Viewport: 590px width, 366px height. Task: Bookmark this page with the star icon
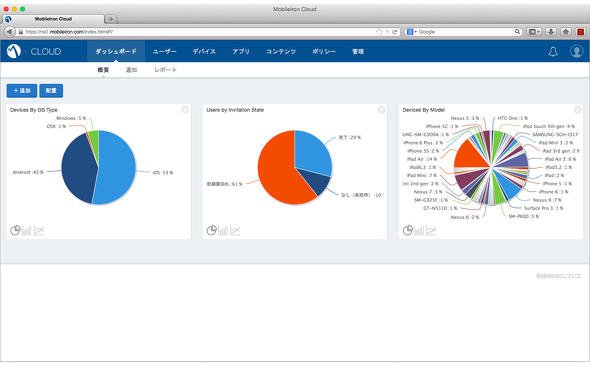click(x=379, y=32)
